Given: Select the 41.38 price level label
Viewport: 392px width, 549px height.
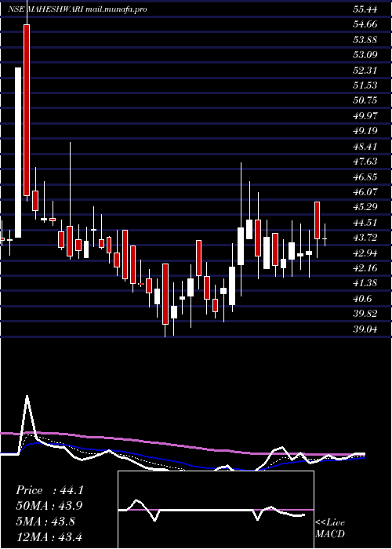Looking at the screenshot, I should [x=365, y=283].
